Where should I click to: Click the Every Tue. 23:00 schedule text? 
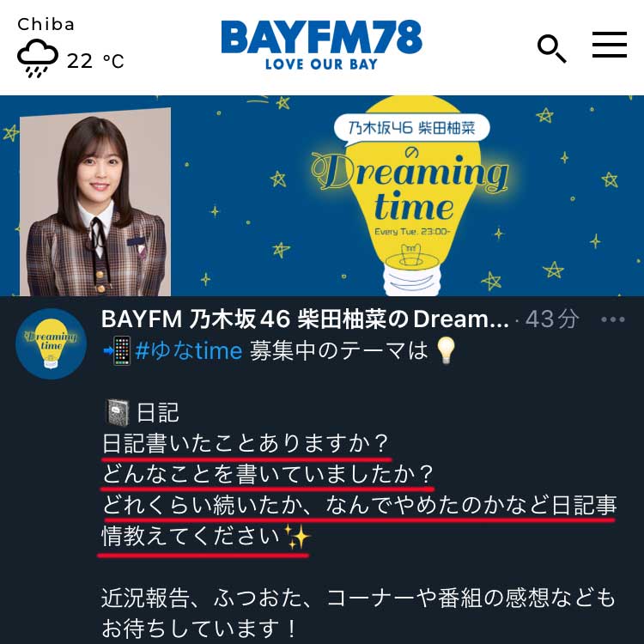tap(412, 232)
